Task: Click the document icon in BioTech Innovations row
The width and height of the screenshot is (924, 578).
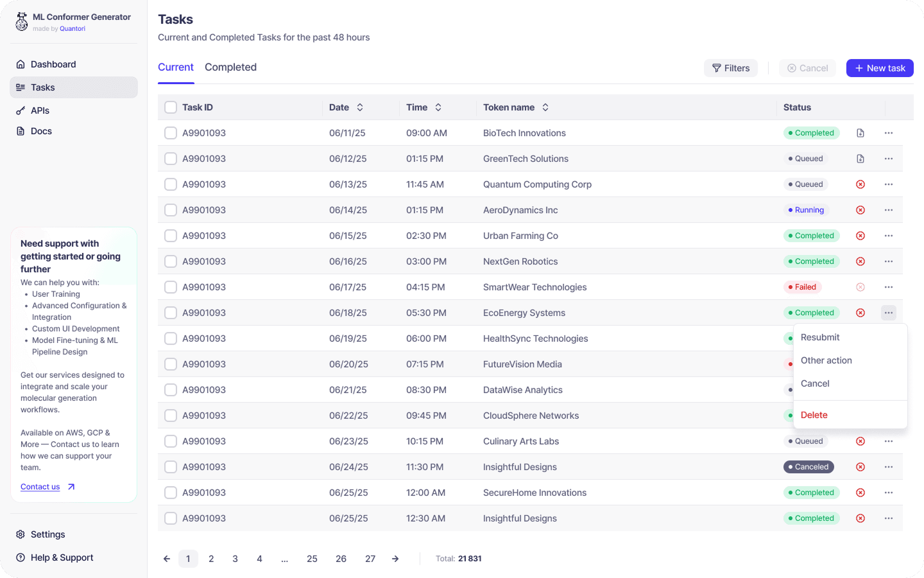Action: point(860,133)
